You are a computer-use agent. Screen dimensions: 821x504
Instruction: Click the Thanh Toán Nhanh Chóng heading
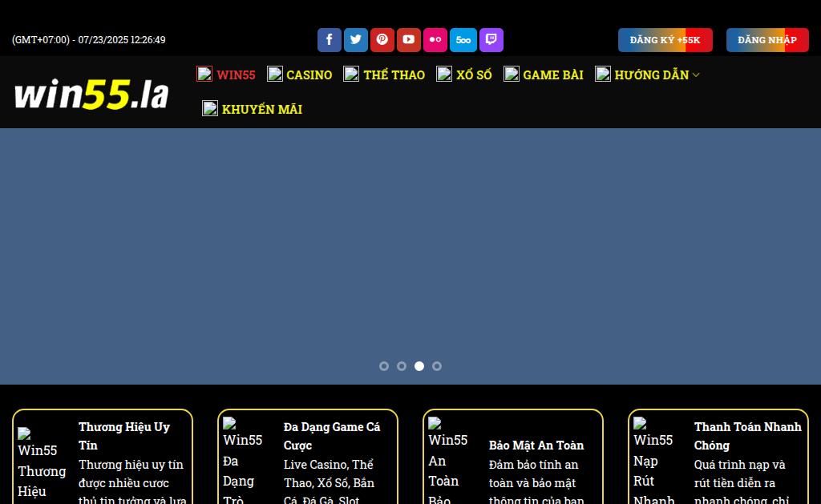click(748, 436)
